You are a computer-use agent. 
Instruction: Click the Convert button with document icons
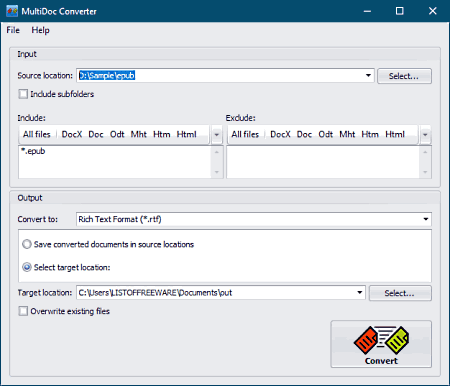click(381, 344)
